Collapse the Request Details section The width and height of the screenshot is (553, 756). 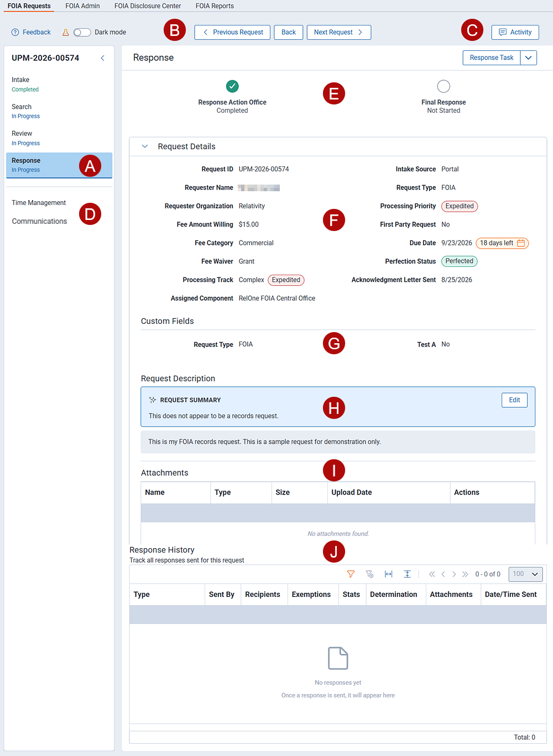point(145,146)
